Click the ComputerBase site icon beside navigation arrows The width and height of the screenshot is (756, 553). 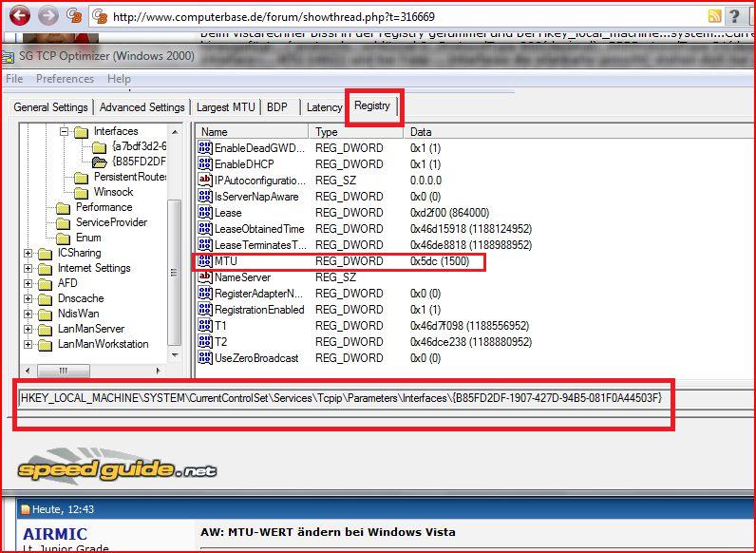(x=74, y=16)
